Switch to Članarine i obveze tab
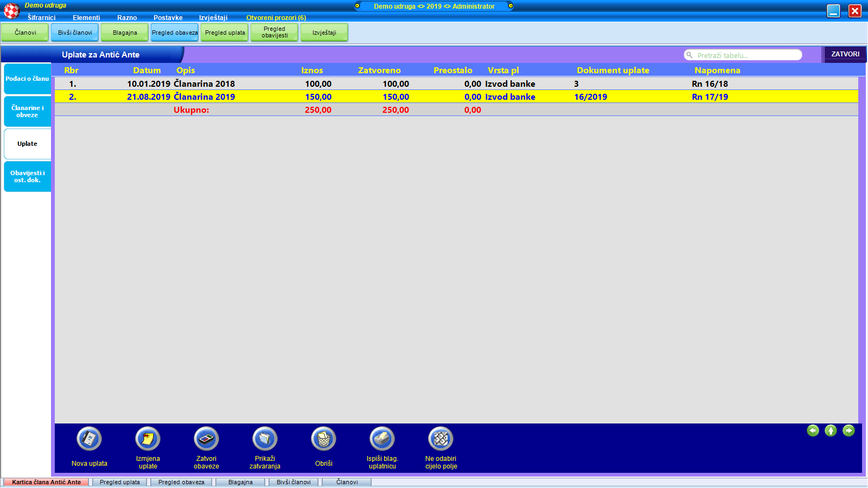The width and height of the screenshot is (868, 488). (27, 112)
